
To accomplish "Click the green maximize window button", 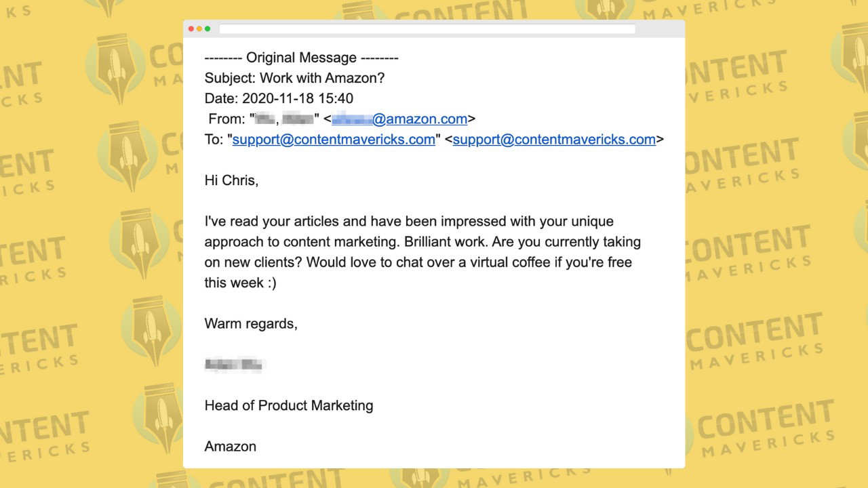I will coord(208,29).
